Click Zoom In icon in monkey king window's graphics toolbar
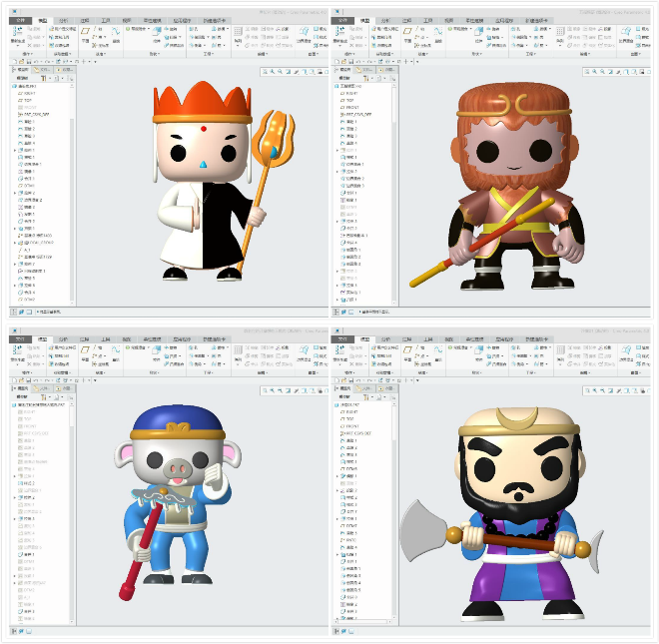Screen dimensions: 659x644 point(595,72)
